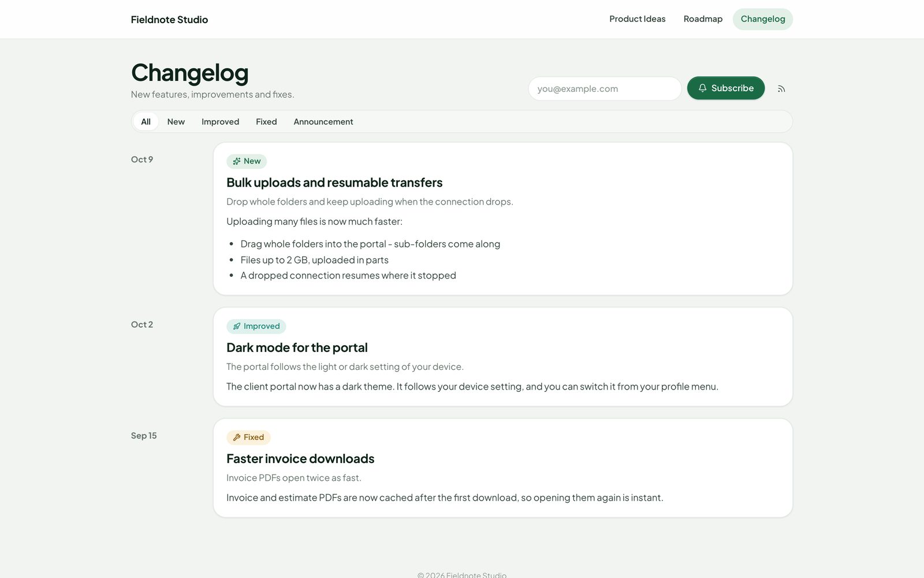924x578 pixels.
Task: Select the All filter tab
Action: click(x=146, y=121)
